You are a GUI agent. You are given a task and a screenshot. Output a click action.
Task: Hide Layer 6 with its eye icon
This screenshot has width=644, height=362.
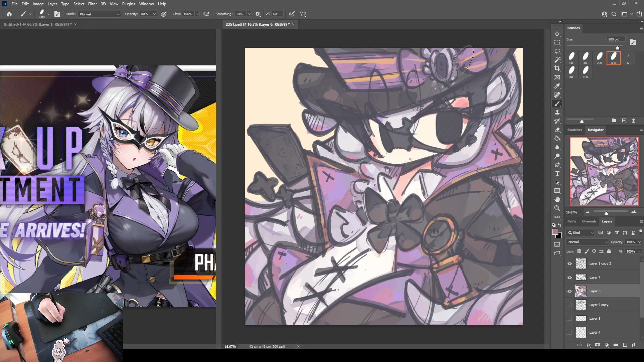pos(569,291)
